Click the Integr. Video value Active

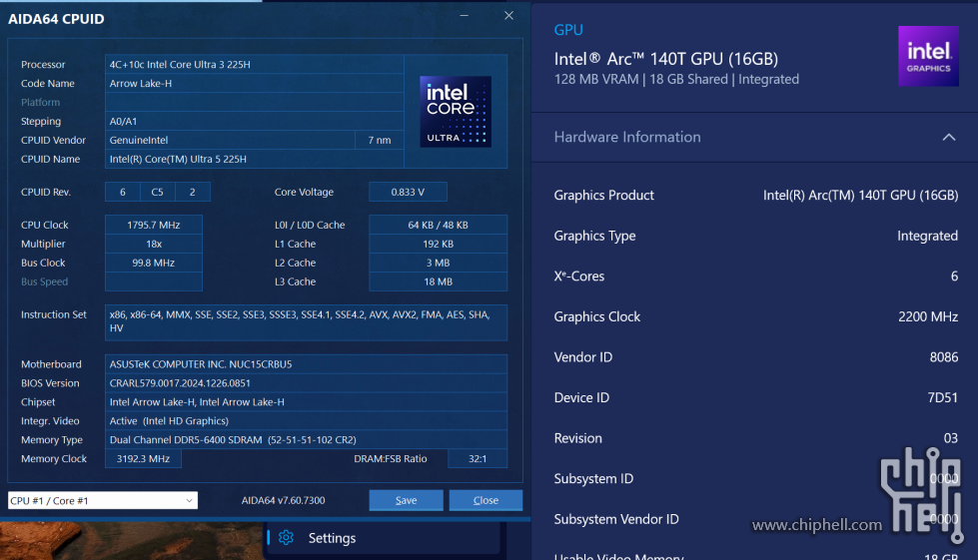click(x=307, y=421)
